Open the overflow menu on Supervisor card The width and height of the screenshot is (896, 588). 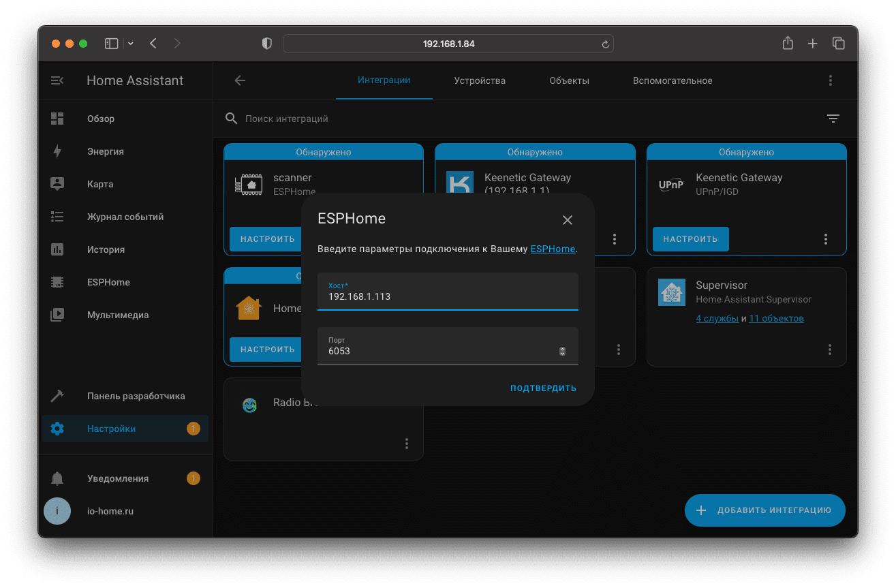click(830, 350)
